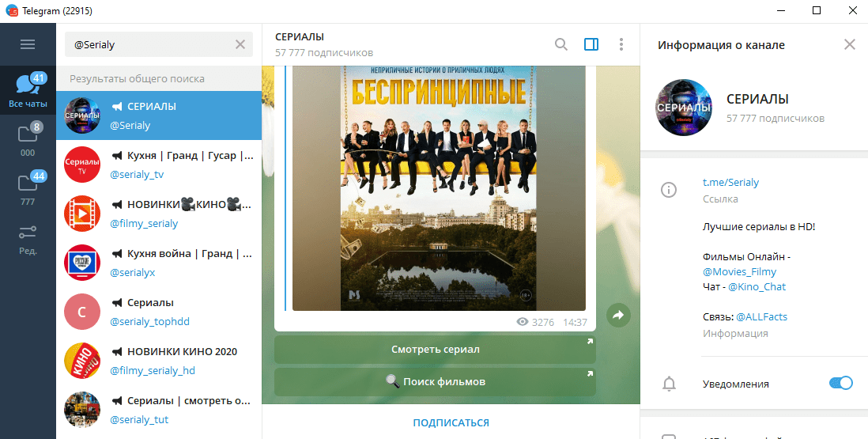Clear the @Serialy search field
Screen dimensions: 868x439
click(240, 44)
